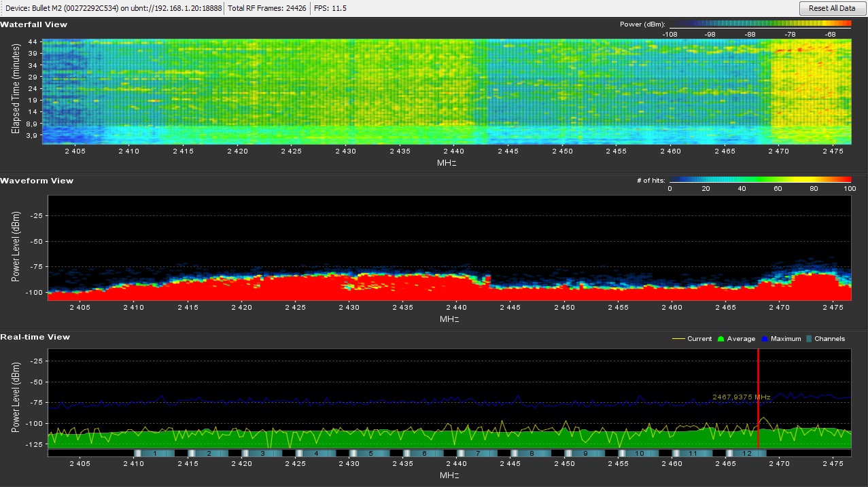Image resolution: width=868 pixels, height=487 pixels.
Task: Click the Reset All Data button
Action: (x=831, y=8)
